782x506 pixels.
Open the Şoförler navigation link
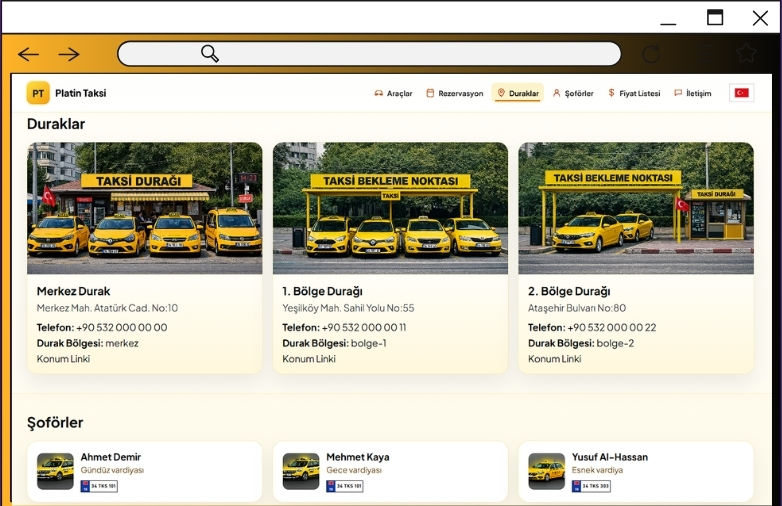pos(573,93)
